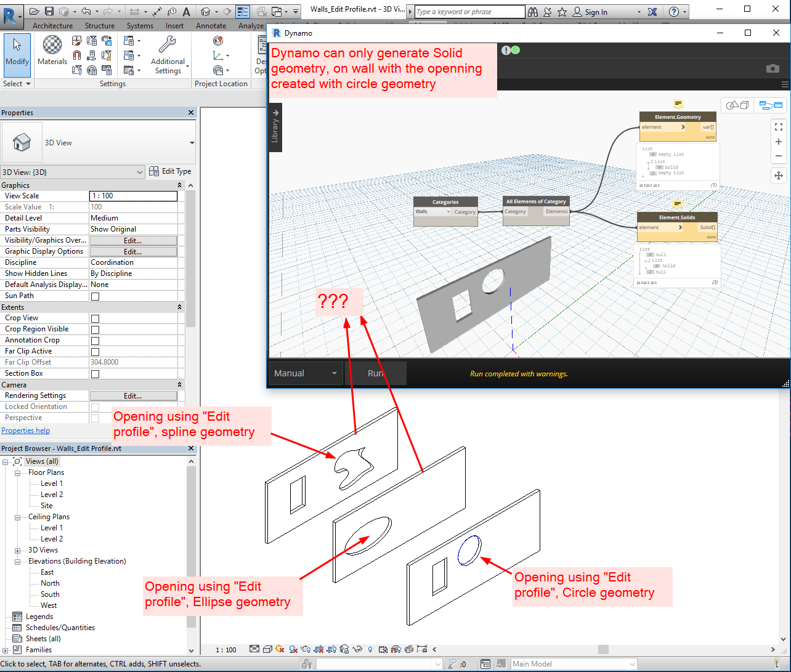
Task: Enable the Annotation Crop checkbox
Action: click(x=95, y=341)
